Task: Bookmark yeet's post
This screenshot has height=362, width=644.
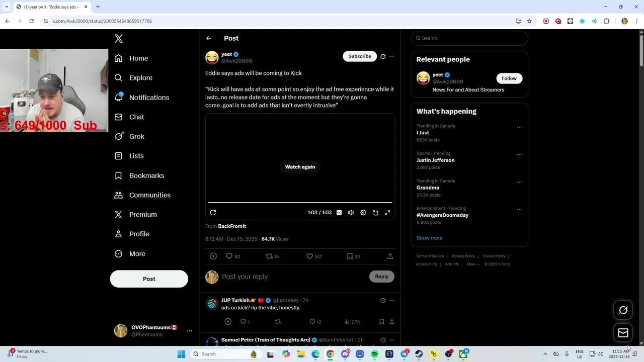Action: [x=353, y=256]
